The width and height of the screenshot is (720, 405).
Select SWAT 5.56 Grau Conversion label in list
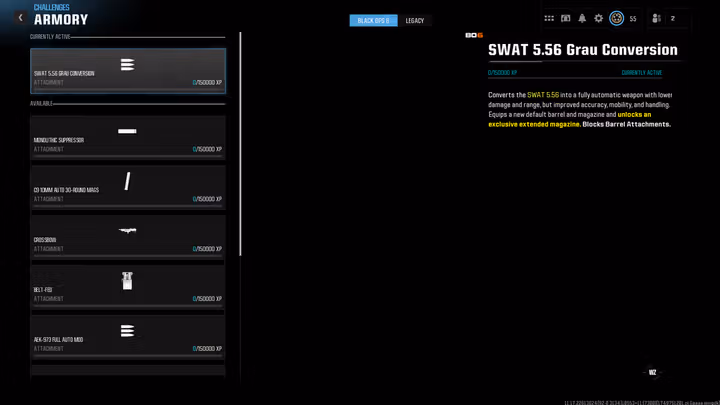pos(64,73)
